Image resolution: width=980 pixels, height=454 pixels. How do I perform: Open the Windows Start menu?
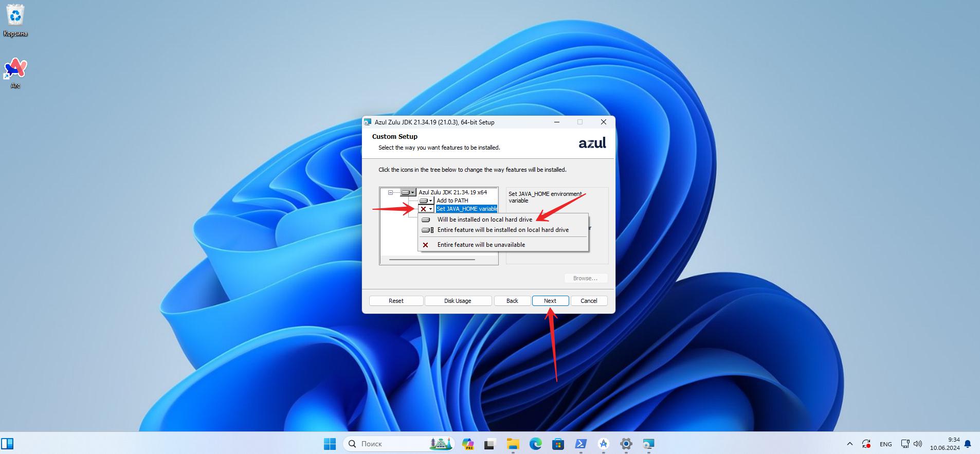coord(330,444)
